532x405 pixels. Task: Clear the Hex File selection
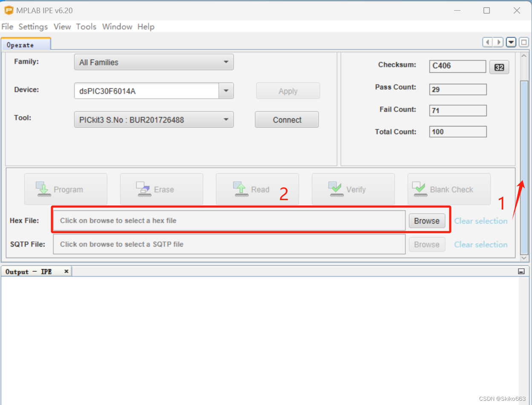coord(481,221)
